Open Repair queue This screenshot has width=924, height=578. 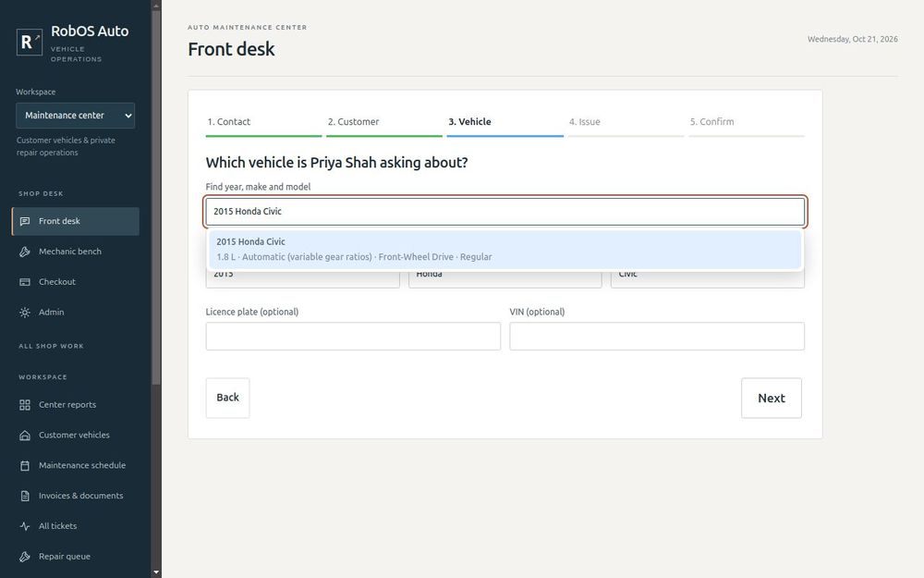click(76, 557)
